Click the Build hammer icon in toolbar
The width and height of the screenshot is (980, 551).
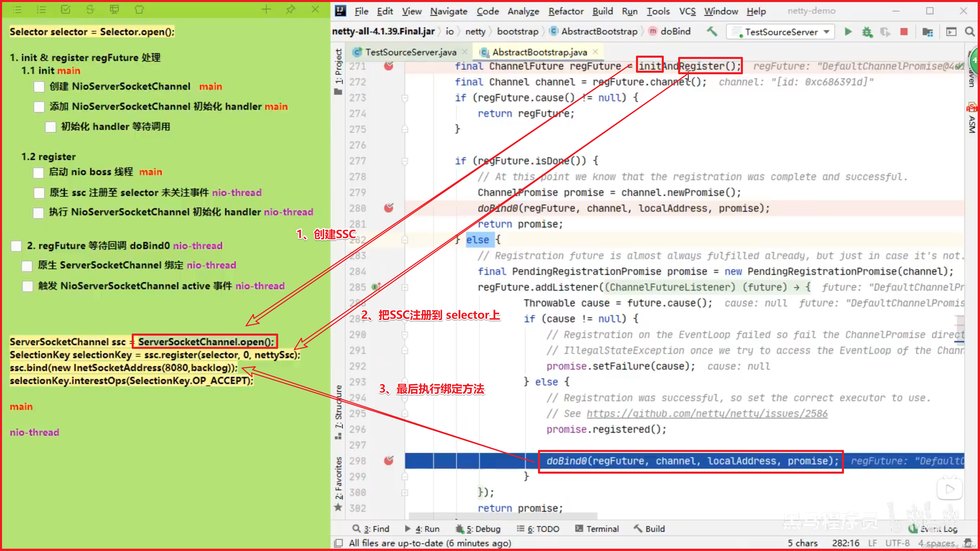tap(712, 32)
